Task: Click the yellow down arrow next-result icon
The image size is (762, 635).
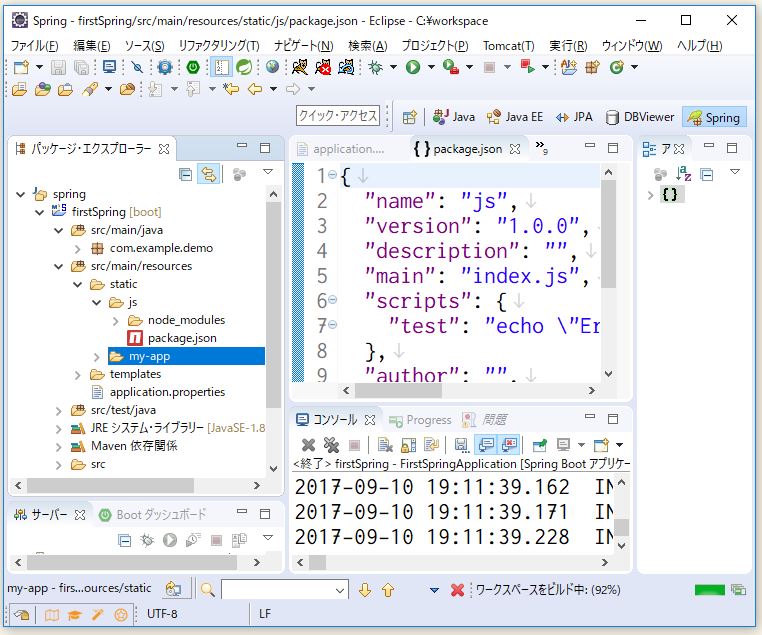Action: [x=365, y=590]
